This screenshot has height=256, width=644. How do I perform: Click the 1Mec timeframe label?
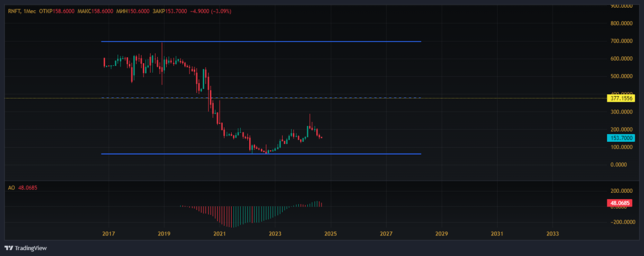[29, 12]
